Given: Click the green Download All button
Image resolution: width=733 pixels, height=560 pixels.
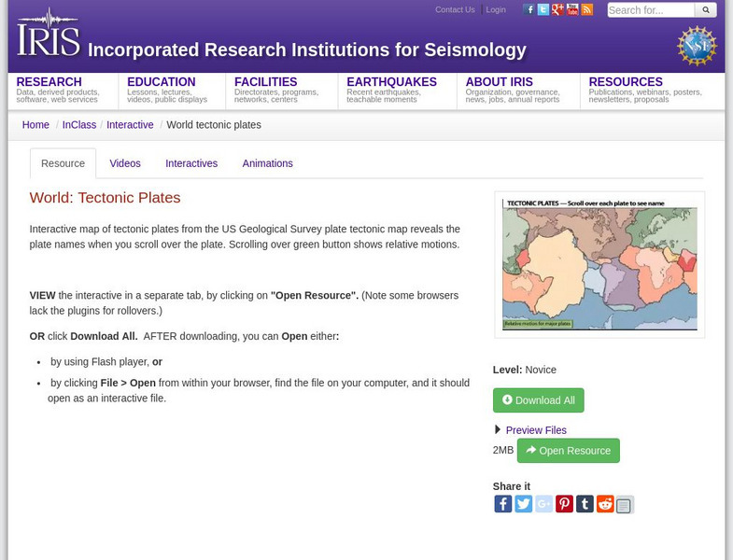Looking at the screenshot, I should 538,400.
